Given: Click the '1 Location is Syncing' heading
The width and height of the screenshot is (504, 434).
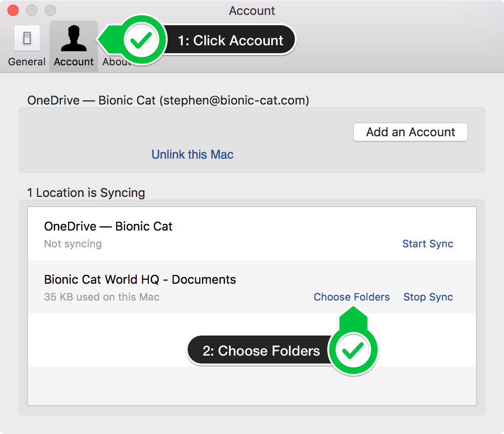Looking at the screenshot, I should coord(86,193).
